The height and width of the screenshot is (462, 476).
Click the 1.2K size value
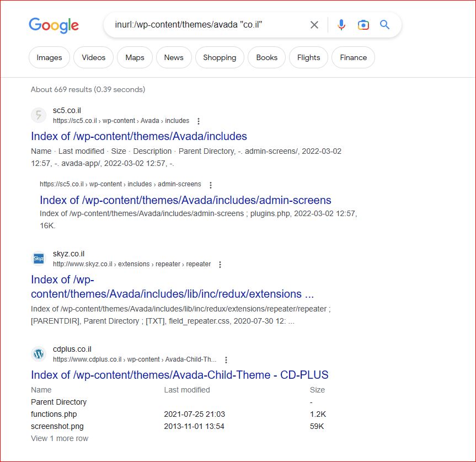click(x=318, y=414)
